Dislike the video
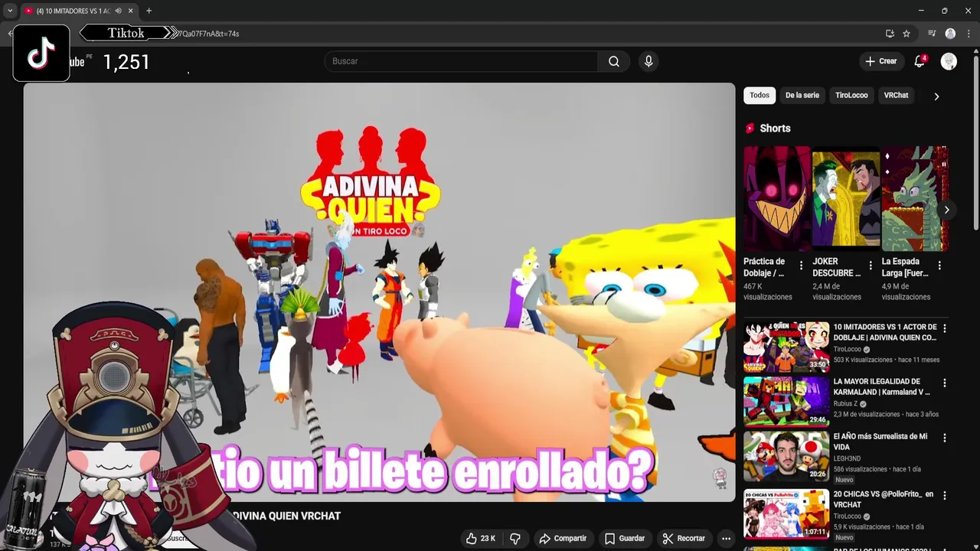This screenshot has width=980, height=551. pyautogui.click(x=515, y=539)
